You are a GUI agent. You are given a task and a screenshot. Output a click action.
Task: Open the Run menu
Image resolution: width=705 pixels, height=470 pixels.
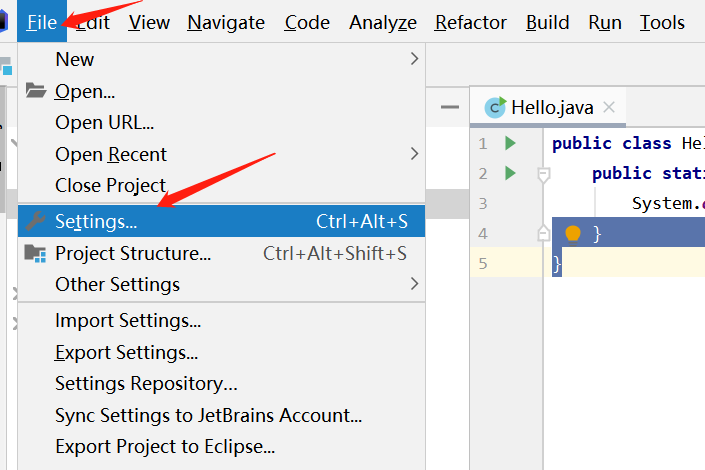point(605,22)
